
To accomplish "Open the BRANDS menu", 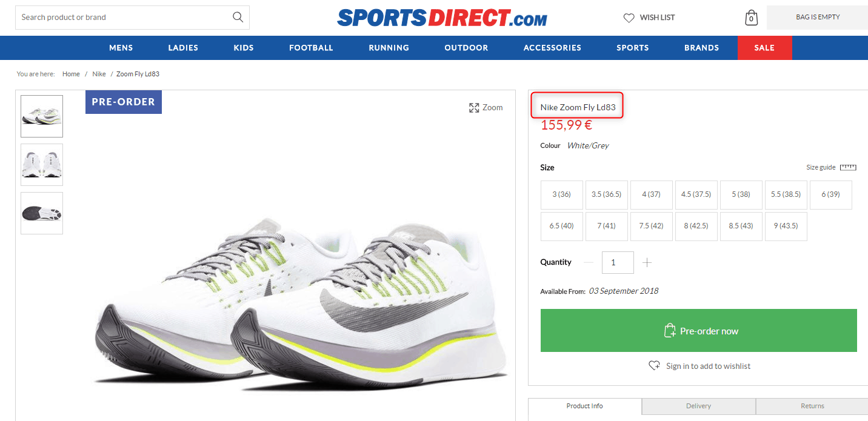I will [x=702, y=48].
